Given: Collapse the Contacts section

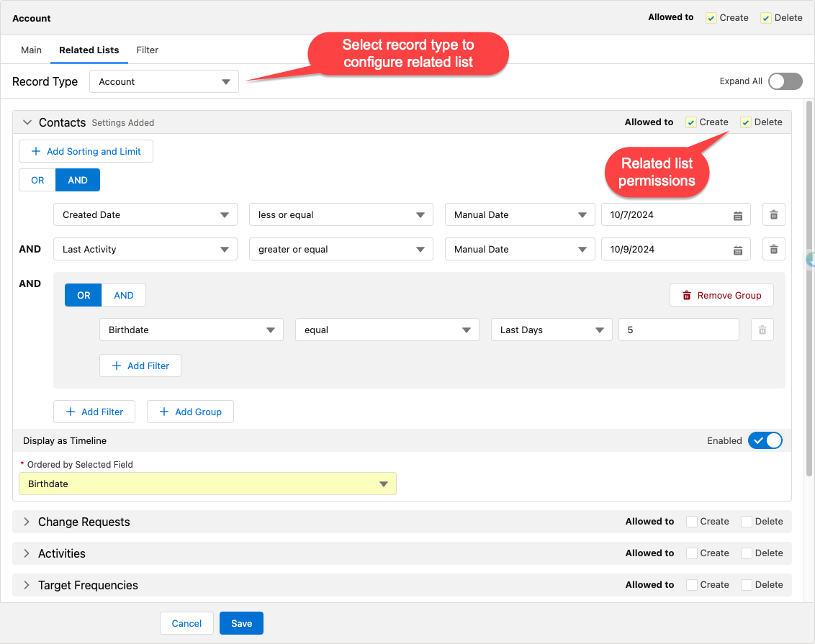Looking at the screenshot, I should [27, 122].
